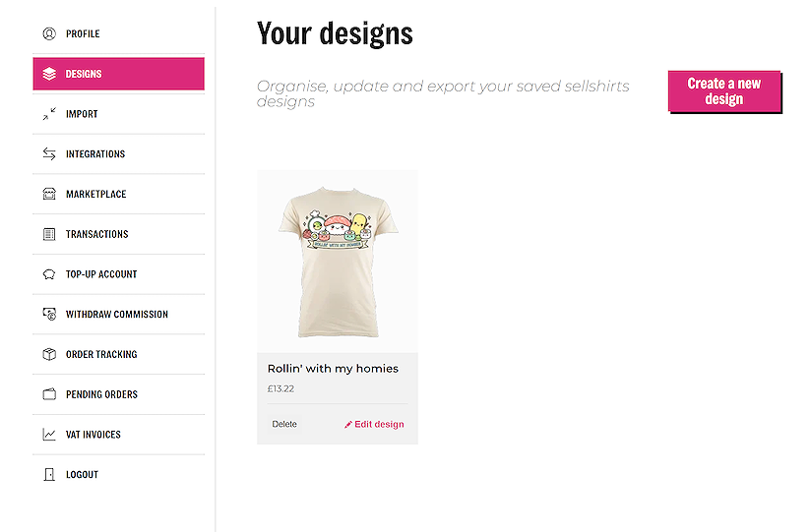The image size is (811, 532).
Task: Click the Import arrows icon
Action: tap(49, 114)
